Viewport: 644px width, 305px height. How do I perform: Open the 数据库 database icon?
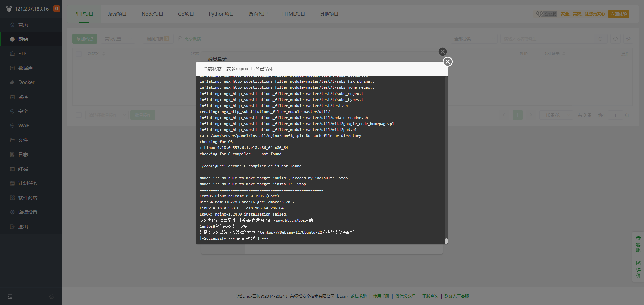12,68
